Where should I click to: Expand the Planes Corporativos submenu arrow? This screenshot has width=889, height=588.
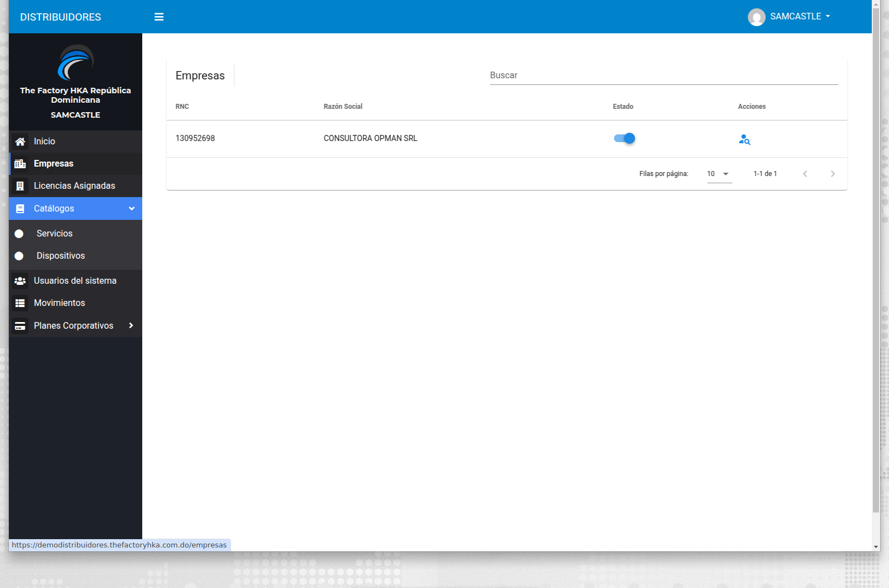(131, 325)
